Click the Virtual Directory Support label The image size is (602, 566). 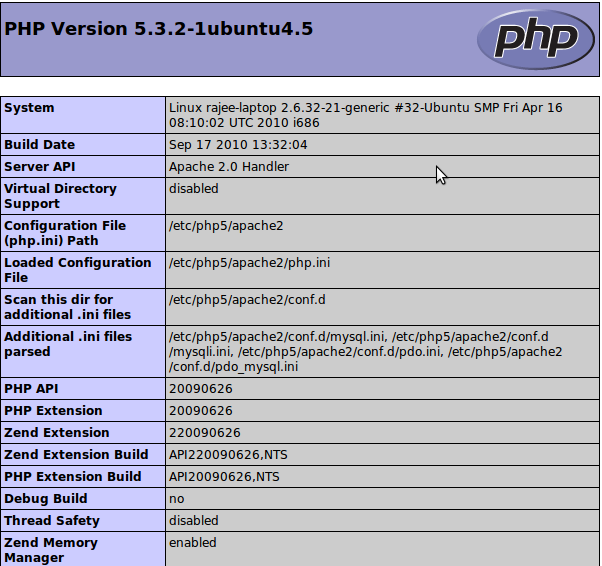coord(60,196)
